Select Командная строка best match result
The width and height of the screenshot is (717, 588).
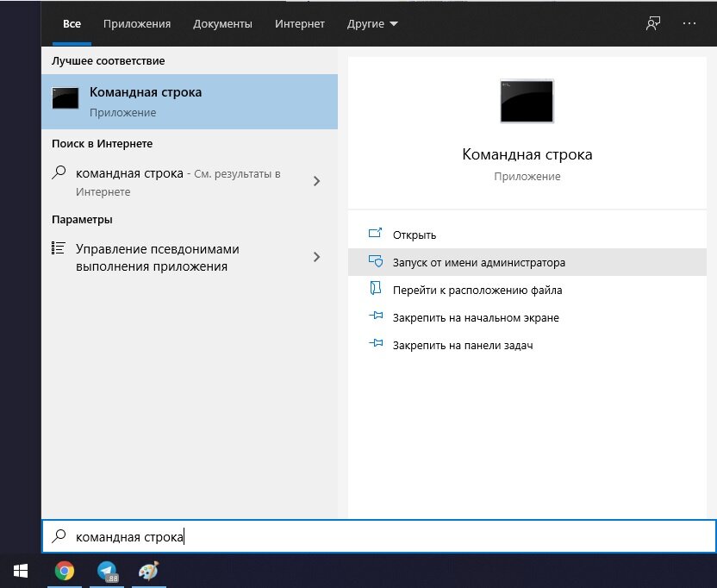pos(190,102)
